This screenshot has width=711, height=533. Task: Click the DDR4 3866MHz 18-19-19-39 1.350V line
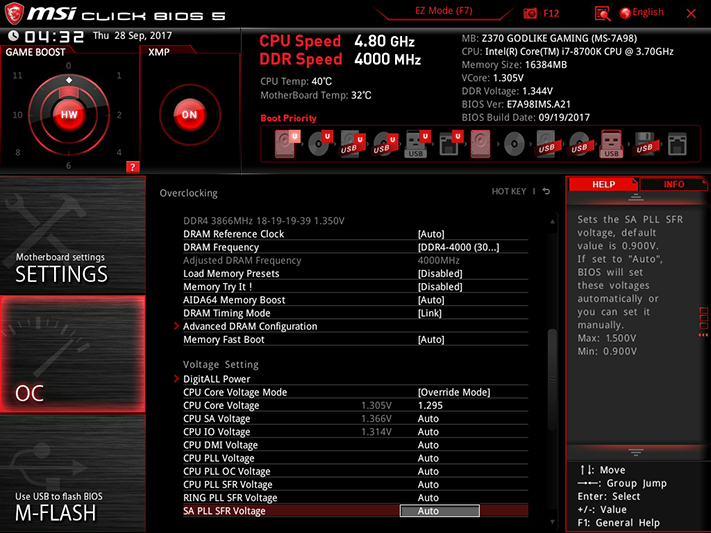tap(264, 221)
